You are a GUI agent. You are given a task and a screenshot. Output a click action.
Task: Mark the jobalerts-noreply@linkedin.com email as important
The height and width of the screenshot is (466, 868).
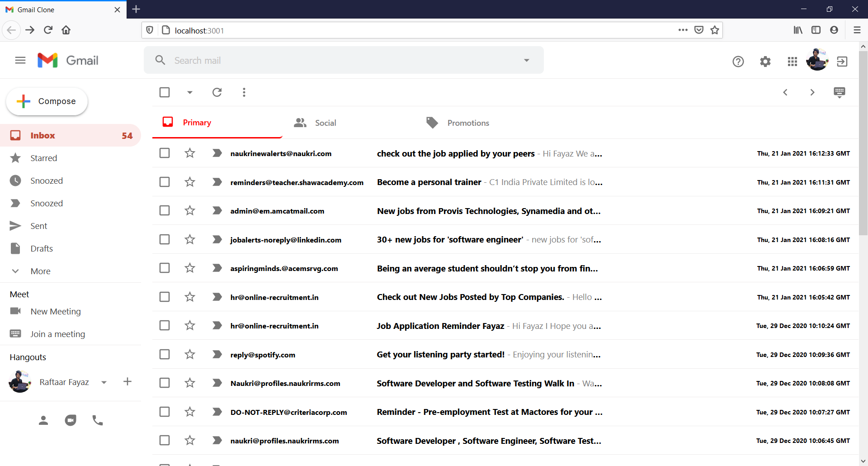click(x=217, y=239)
